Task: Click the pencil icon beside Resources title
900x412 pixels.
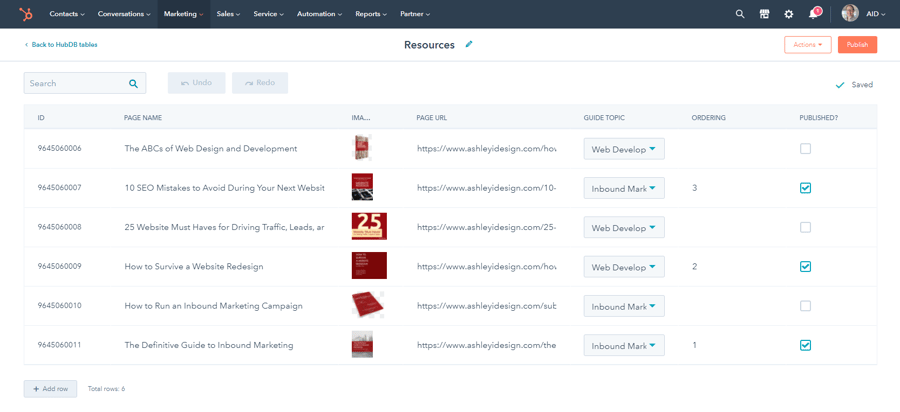Action: [469, 44]
